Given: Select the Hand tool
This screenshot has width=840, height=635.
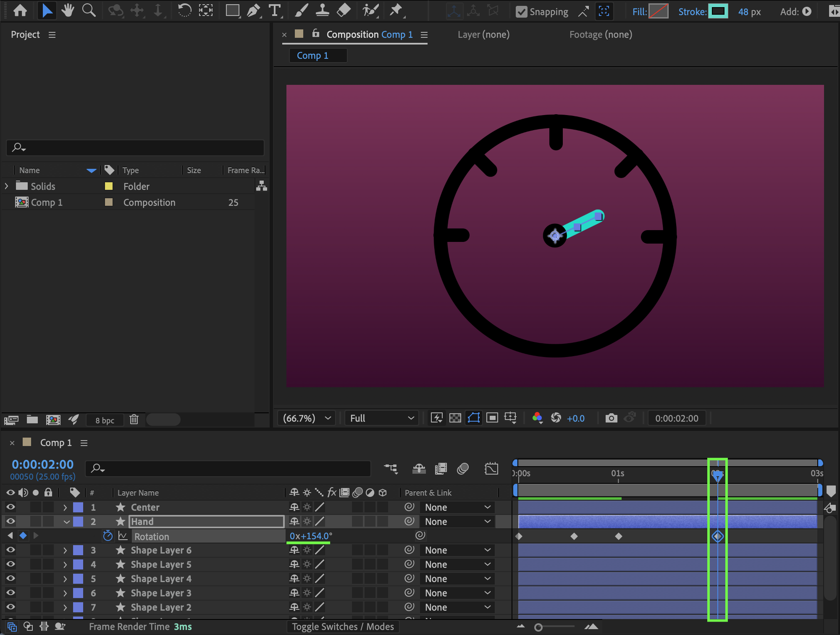Looking at the screenshot, I should [x=68, y=10].
